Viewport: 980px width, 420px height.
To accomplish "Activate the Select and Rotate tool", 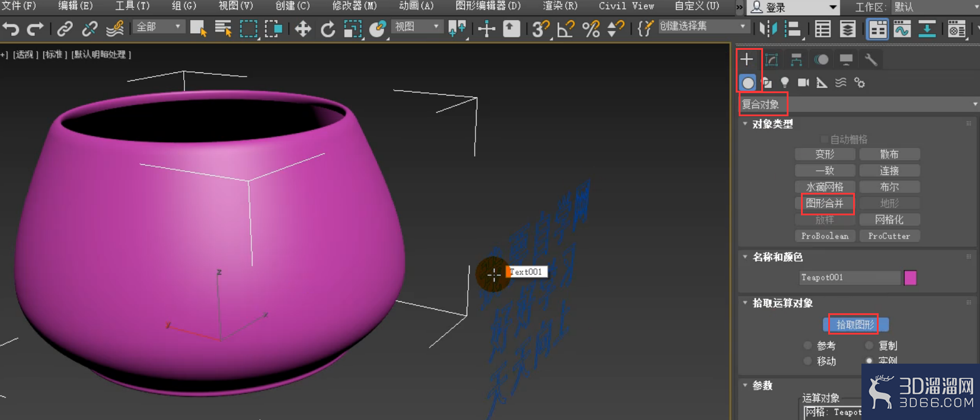I will click(x=328, y=28).
